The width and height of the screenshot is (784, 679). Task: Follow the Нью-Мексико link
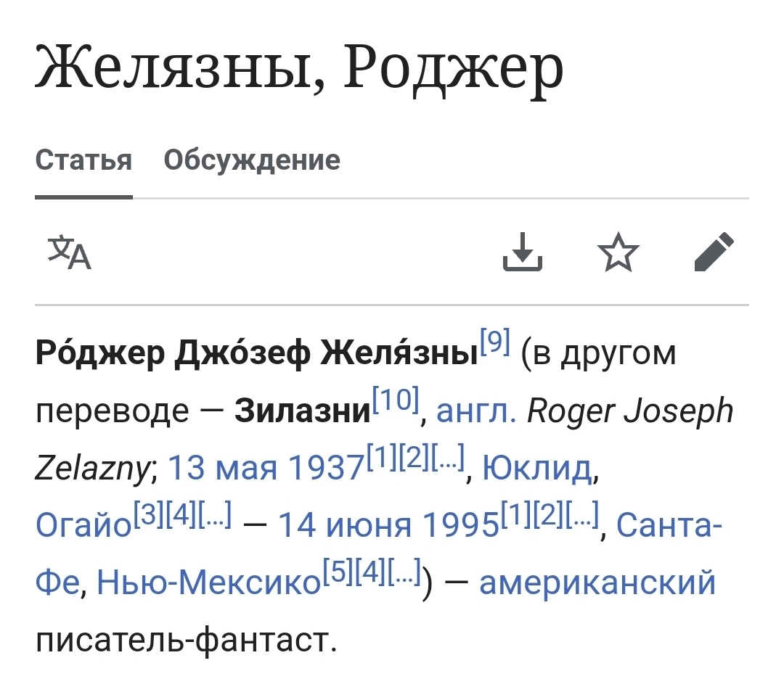[x=208, y=583]
